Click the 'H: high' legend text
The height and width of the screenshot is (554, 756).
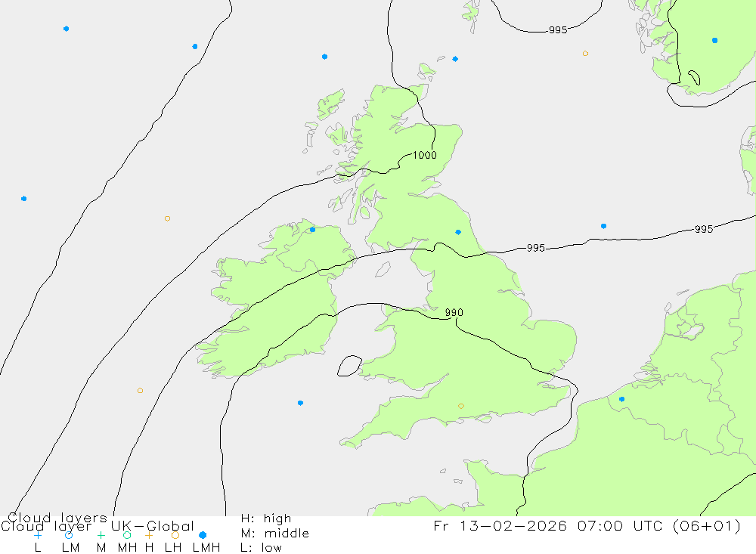point(266,518)
